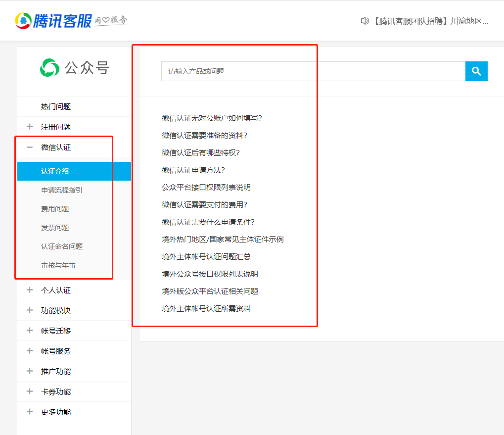Viewport: 504px width, 435px height.
Task: Open 境外主体帐号认证问题汇总 article
Action: [x=206, y=257]
